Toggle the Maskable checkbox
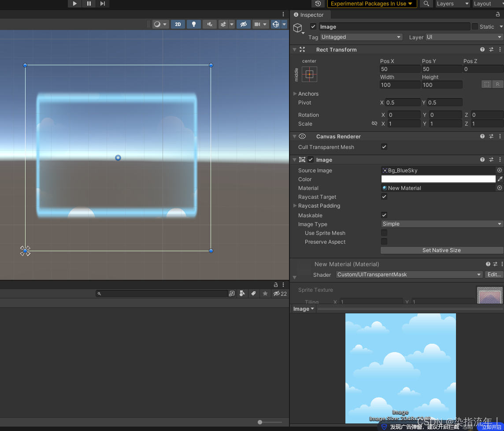Screen dimensions: 504x431 coord(384,215)
